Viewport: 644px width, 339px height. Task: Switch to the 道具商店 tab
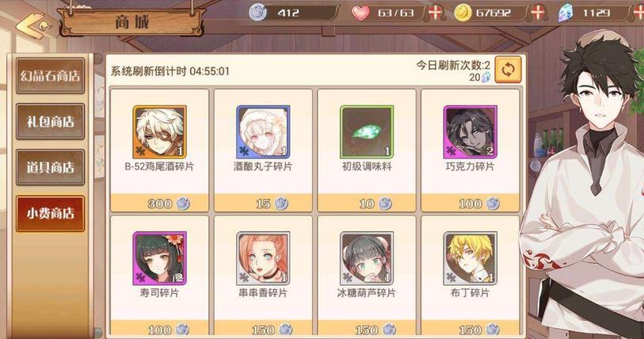[x=50, y=167]
